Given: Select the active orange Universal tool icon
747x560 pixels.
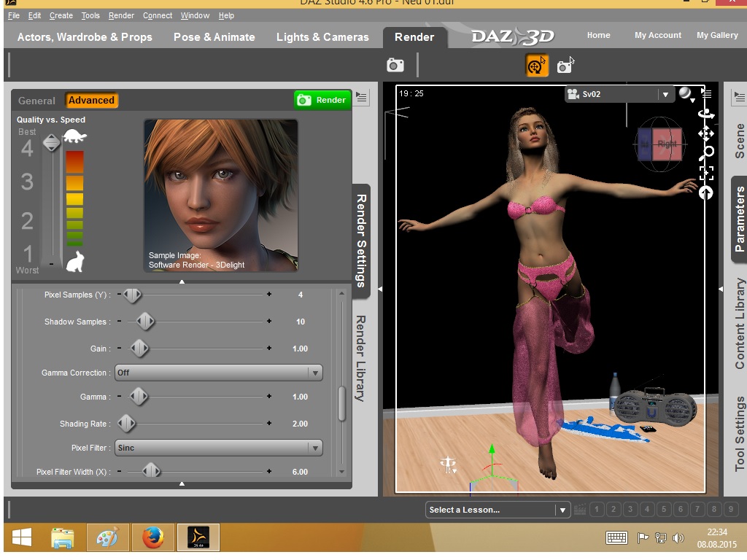Looking at the screenshot, I should [537, 66].
